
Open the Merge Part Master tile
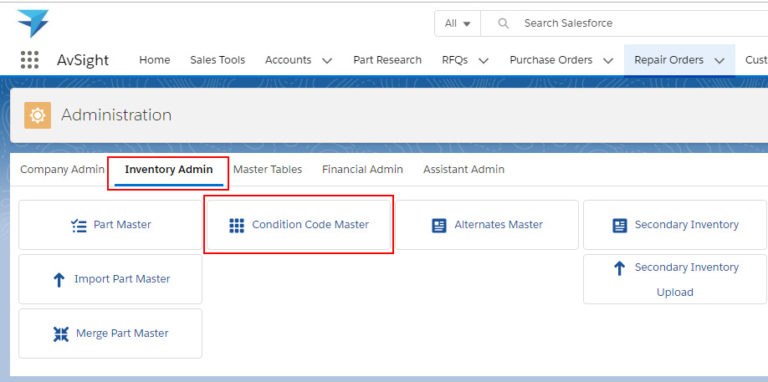[x=110, y=334]
